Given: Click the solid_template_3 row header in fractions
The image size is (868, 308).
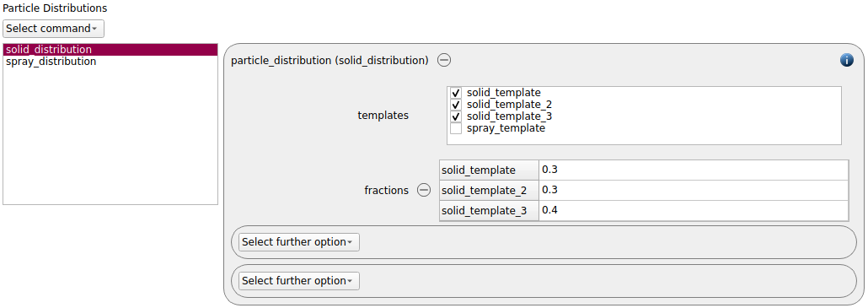Looking at the screenshot, I should 490,211.
